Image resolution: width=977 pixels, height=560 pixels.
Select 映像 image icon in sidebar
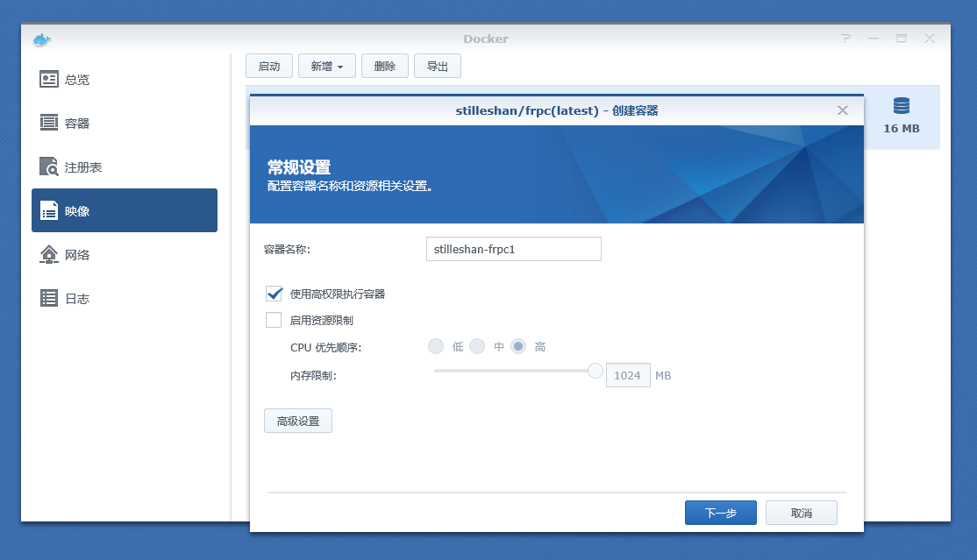tap(48, 210)
